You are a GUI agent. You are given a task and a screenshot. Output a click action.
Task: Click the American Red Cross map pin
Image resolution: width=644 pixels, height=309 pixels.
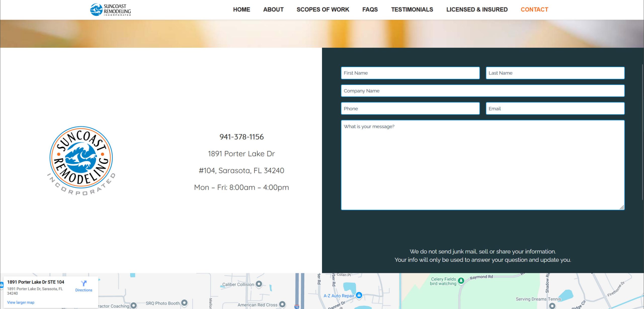[x=282, y=304]
